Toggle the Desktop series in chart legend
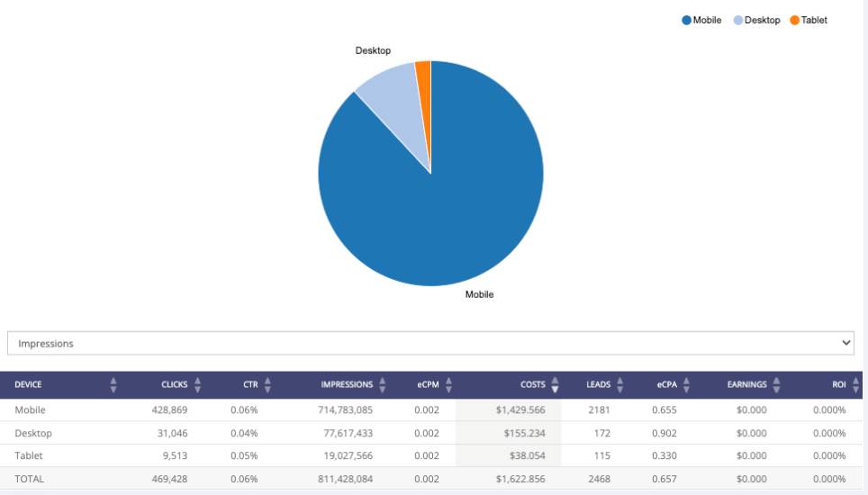The width and height of the screenshot is (868, 495). 756,20
